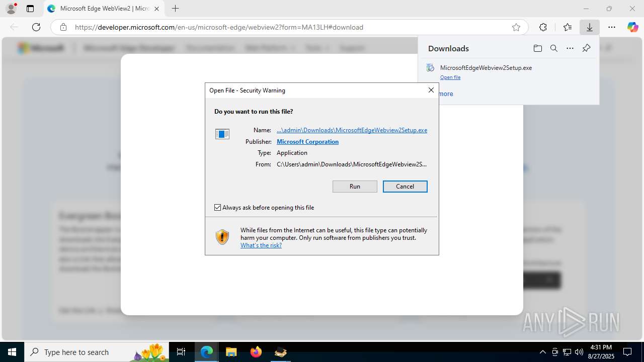Click the application icon in the dialog

tap(222, 134)
